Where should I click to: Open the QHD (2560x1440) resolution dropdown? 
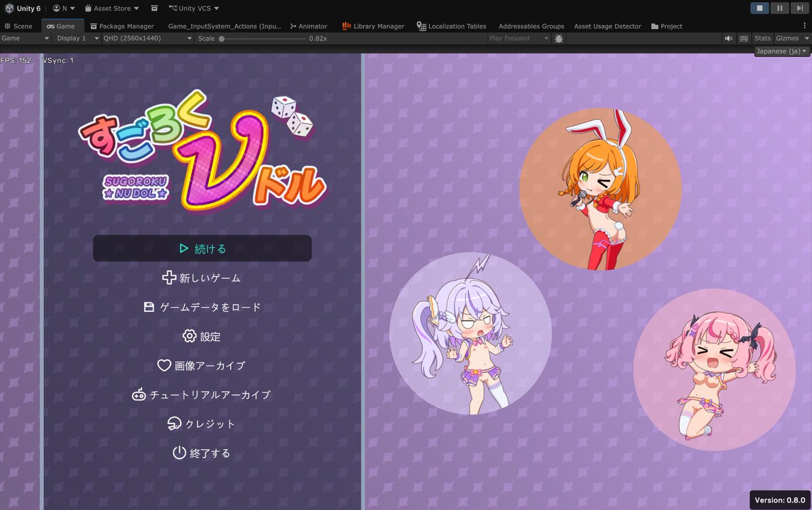[x=148, y=39]
